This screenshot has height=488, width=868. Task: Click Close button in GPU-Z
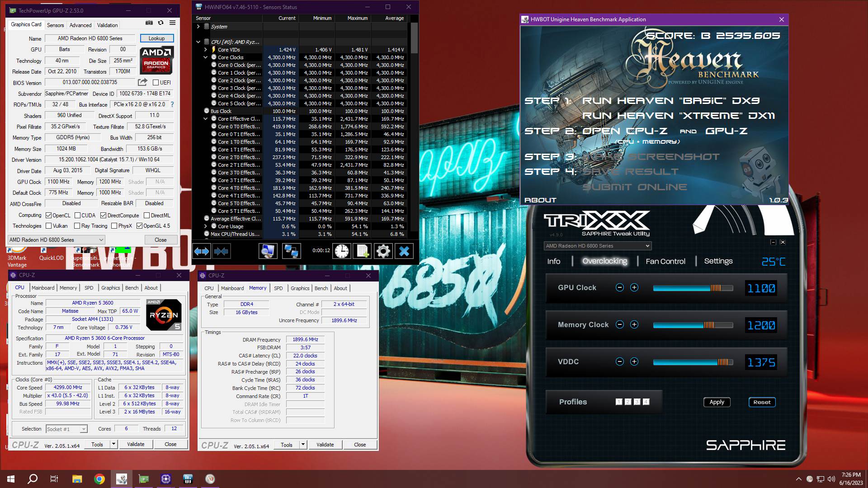160,240
